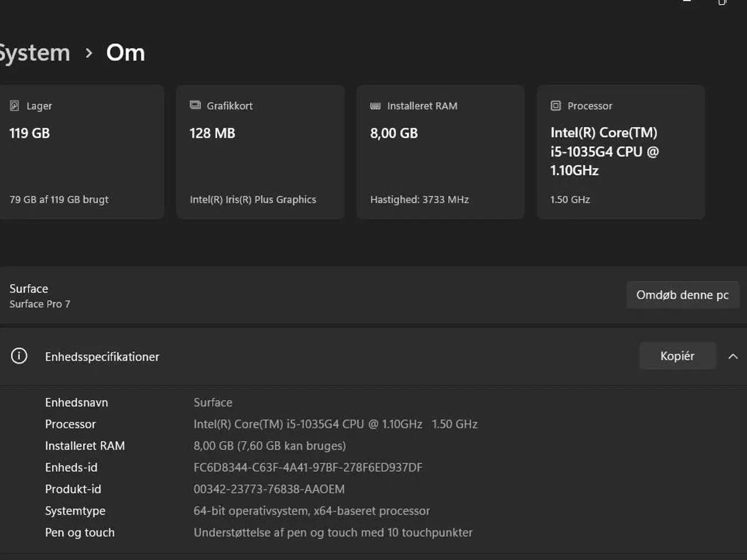Click the Lager card title
The height and width of the screenshot is (560, 747).
[x=39, y=106]
